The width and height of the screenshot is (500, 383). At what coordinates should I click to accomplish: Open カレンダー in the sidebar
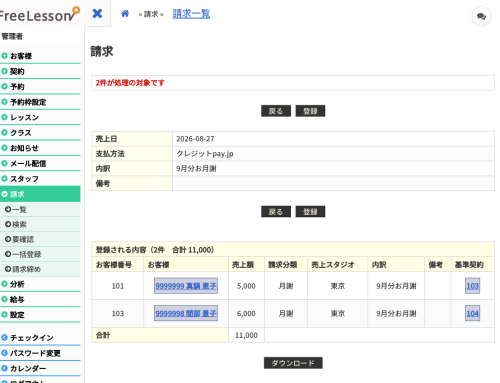(40, 368)
